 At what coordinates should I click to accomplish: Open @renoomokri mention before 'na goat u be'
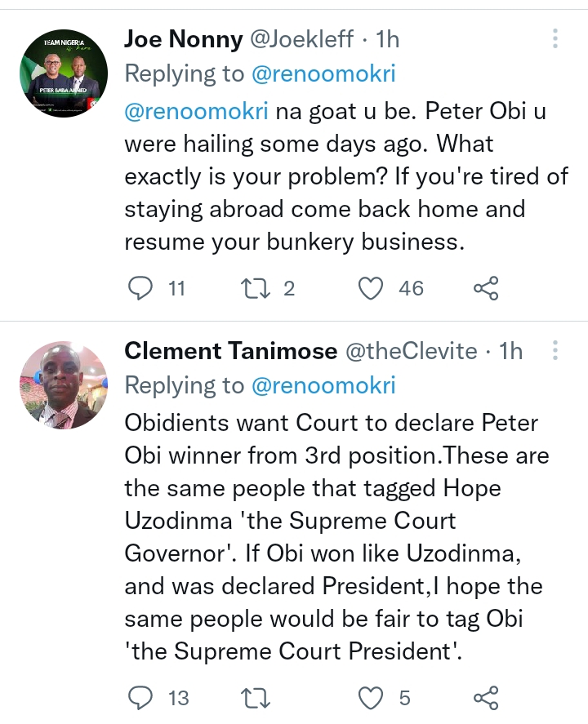coord(196,111)
